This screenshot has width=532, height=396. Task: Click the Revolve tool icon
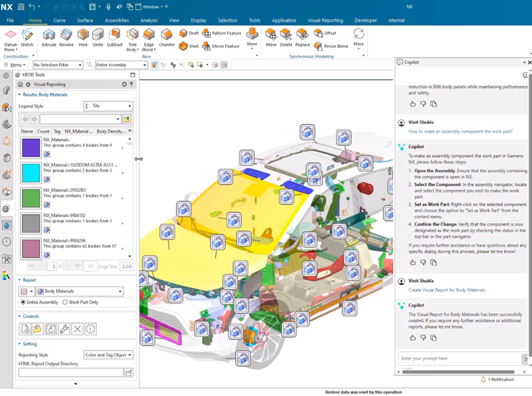click(x=66, y=37)
